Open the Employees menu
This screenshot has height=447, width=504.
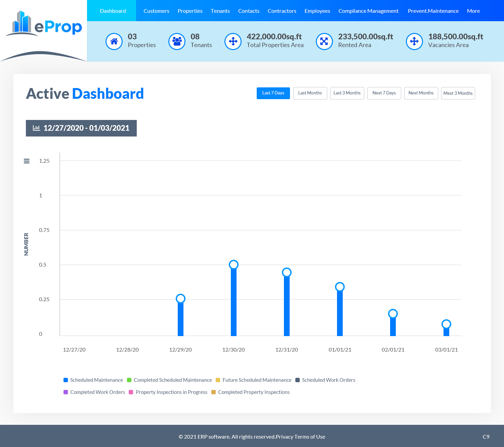(x=318, y=11)
